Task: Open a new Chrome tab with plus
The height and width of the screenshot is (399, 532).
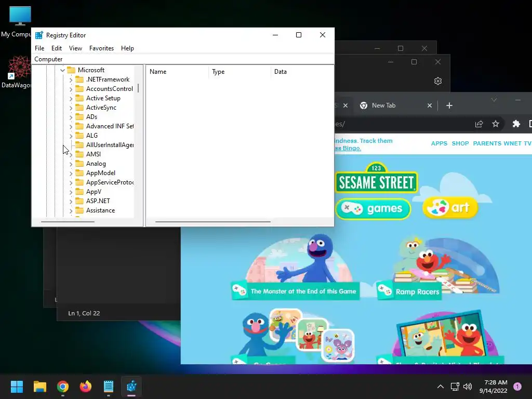Action: (449, 105)
